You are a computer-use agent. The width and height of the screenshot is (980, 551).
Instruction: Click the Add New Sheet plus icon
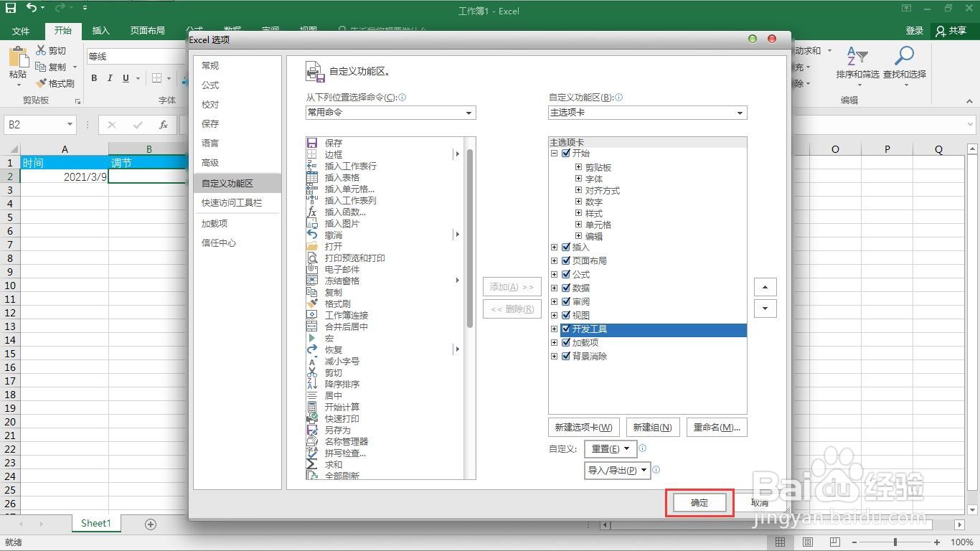pyautogui.click(x=151, y=524)
